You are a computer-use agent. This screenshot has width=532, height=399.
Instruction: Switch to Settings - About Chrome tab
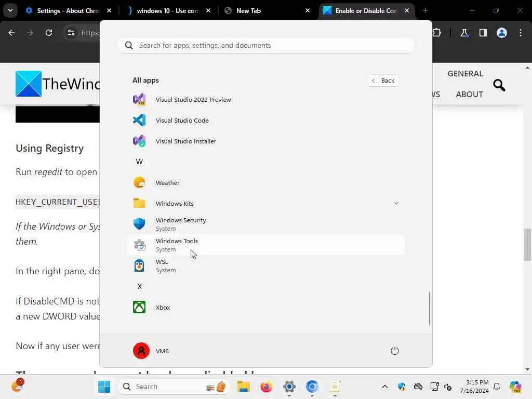pyautogui.click(x=68, y=11)
